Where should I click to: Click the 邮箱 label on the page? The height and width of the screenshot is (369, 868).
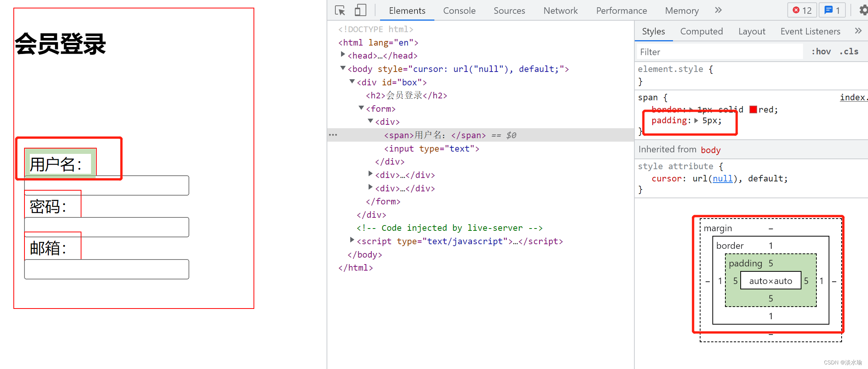coord(48,248)
